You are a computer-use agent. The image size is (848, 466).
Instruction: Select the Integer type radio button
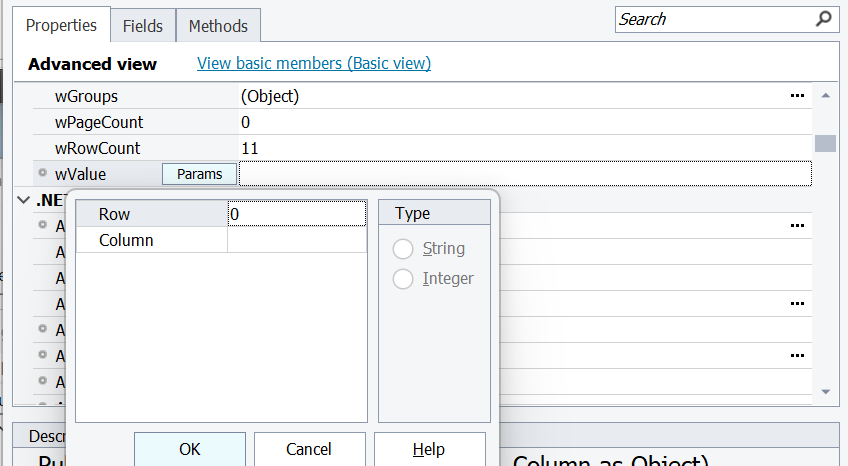click(403, 279)
